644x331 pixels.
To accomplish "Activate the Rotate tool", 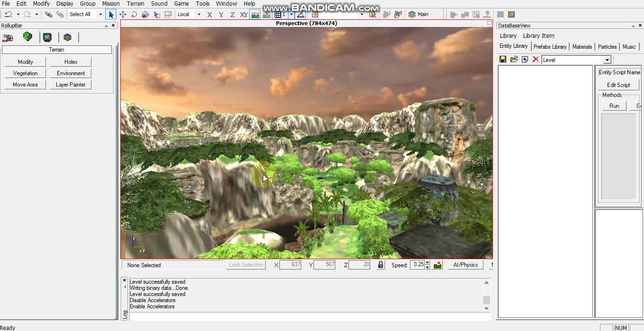I will [x=134, y=14].
